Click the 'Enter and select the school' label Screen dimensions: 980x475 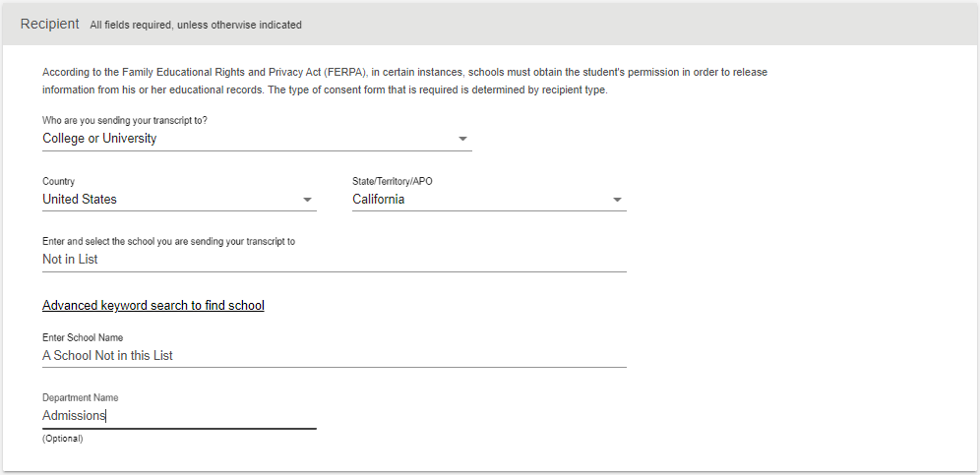point(169,241)
